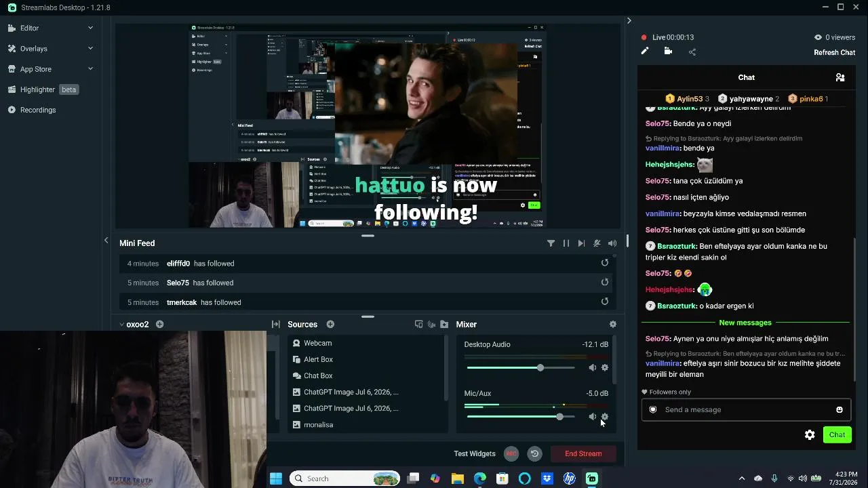Image resolution: width=868 pixels, height=488 pixels.
Task: Expand the Editor submenu chevron
Action: (x=90, y=28)
